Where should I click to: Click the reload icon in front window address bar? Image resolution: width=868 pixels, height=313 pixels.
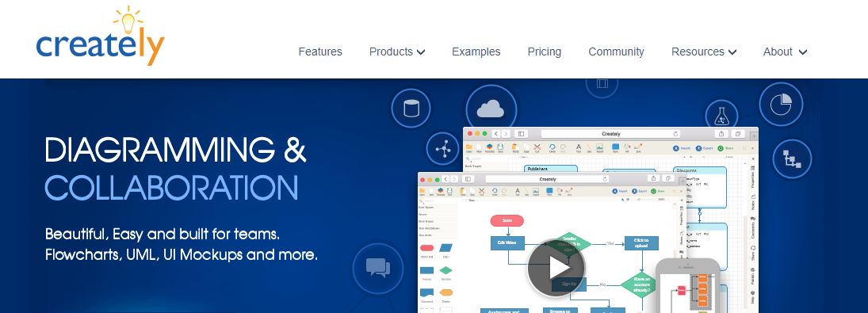605,179
